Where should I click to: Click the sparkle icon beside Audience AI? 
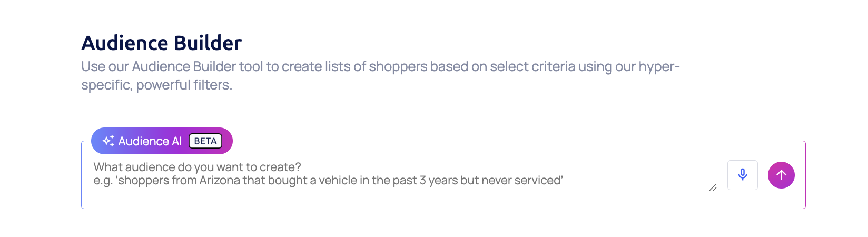tap(108, 141)
